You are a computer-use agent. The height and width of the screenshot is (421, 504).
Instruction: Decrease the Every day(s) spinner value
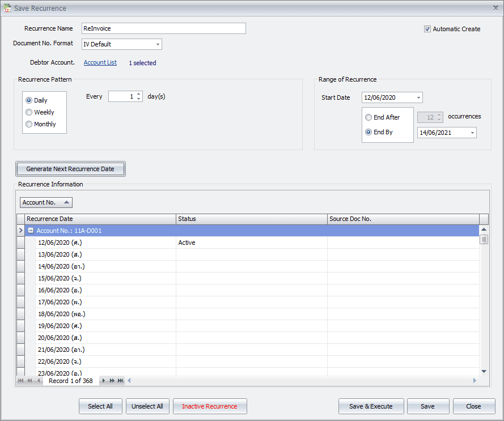pyautogui.click(x=139, y=99)
